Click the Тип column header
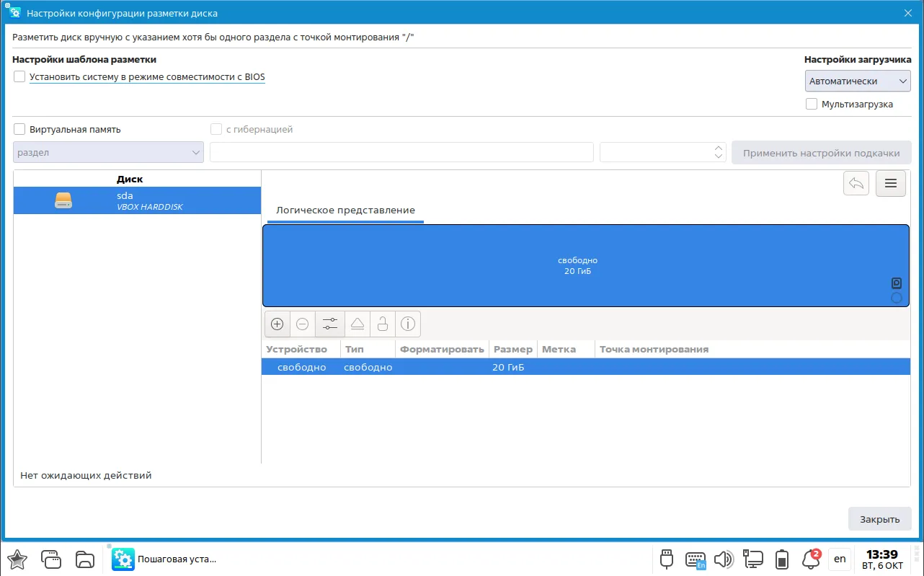Image resolution: width=924 pixels, height=576 pixels. coord(368,350)
